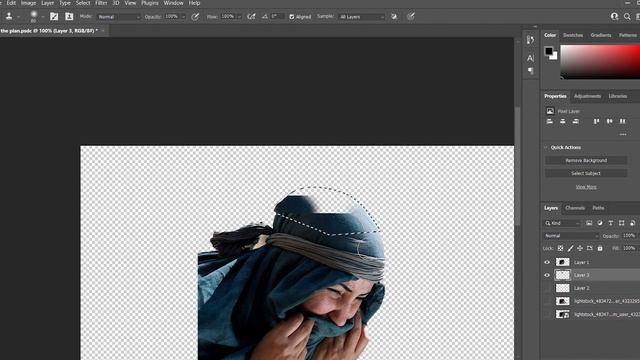
Task: Click the foreground color swatch
Action: pyautogui.click(x=549, y=51)
